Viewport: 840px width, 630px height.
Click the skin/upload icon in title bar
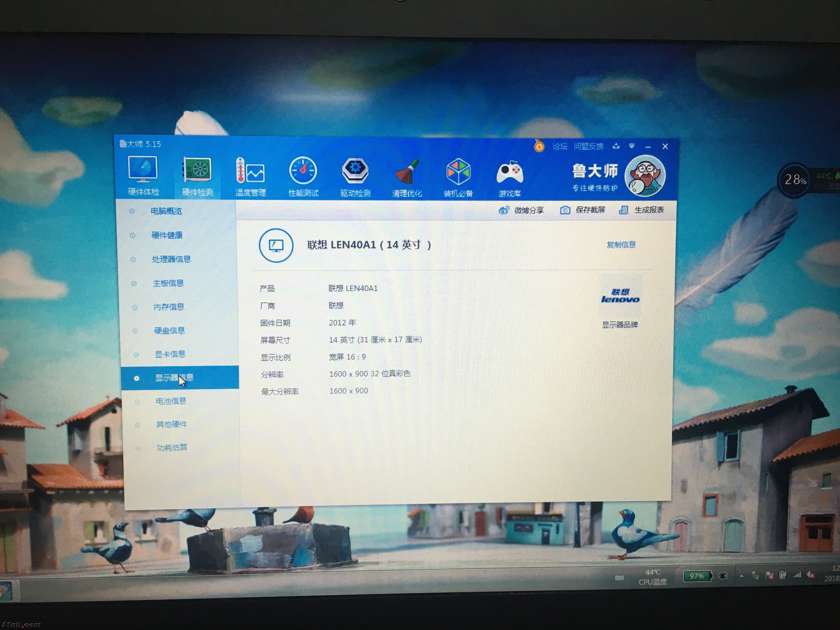click(x=616, y=146)
